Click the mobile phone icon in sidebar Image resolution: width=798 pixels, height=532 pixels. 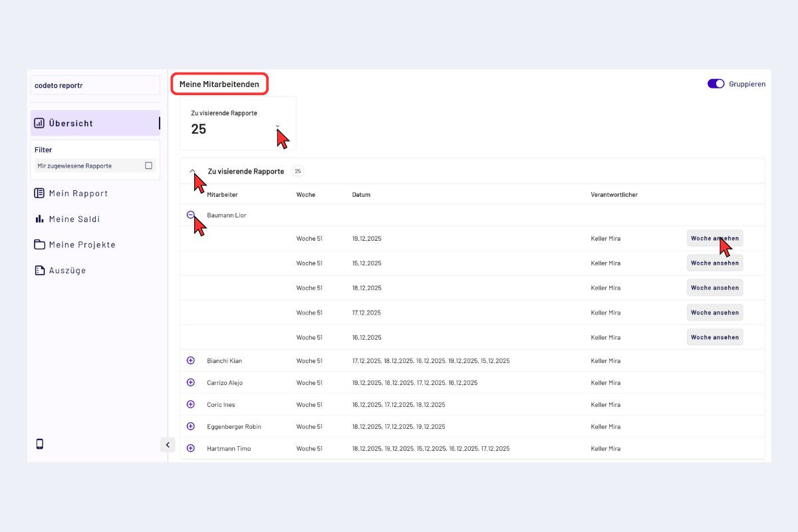pos(39,444)
